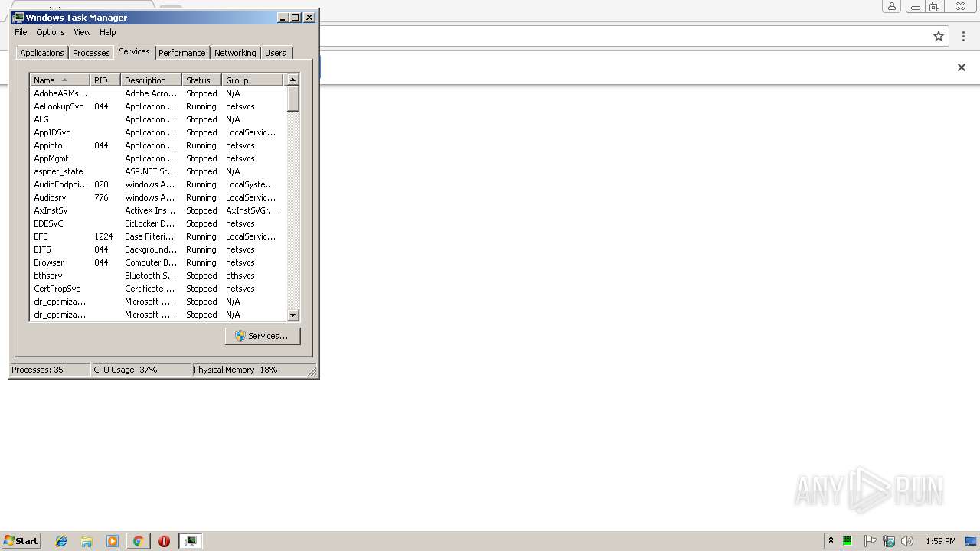980x551 pixels.
Task: Maximize the Task Manager window
Action: click(x=296, y=17)
